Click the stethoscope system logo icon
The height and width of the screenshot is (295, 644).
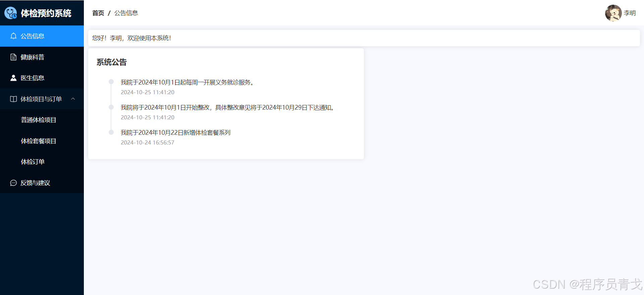click(x=11, y=13)
